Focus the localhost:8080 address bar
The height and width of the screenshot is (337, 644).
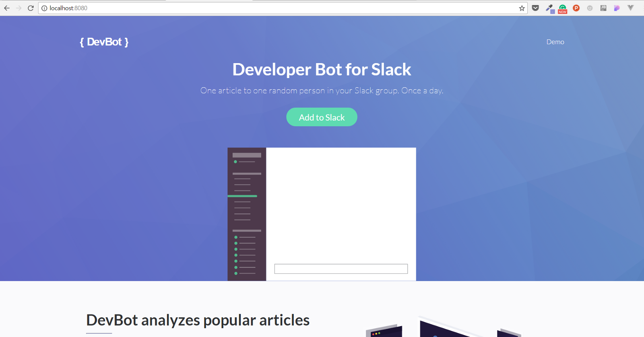pyautogui.click(x=282, y=8)
